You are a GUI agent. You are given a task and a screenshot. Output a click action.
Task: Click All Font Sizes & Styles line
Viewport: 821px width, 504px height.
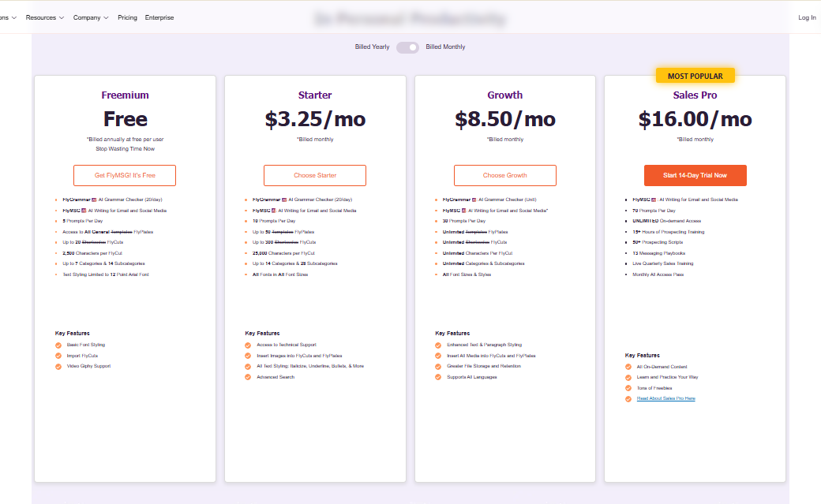click(x=467, y=274)
